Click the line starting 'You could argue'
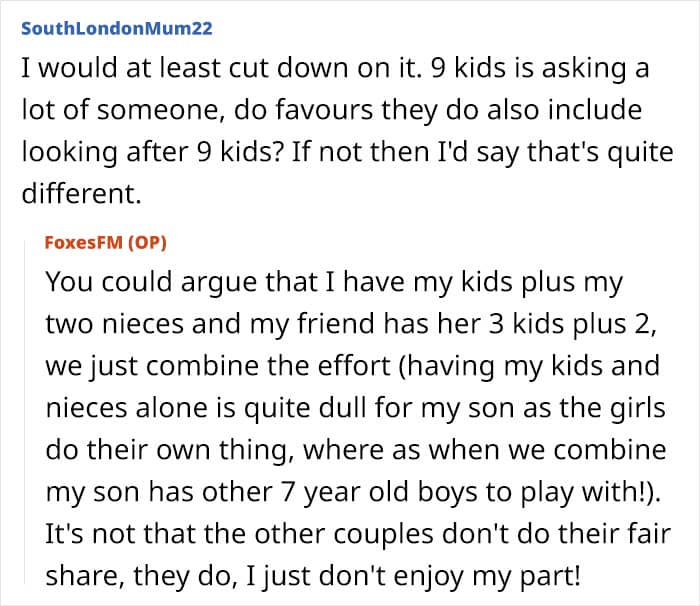The height and width of the screenshot is (606, 700). [x=334, y=282]
